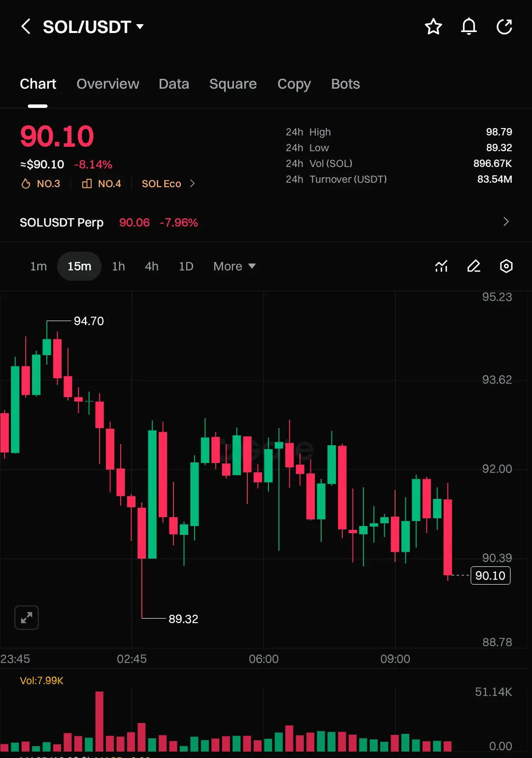Select the 15m timeframe

point(79,266)
